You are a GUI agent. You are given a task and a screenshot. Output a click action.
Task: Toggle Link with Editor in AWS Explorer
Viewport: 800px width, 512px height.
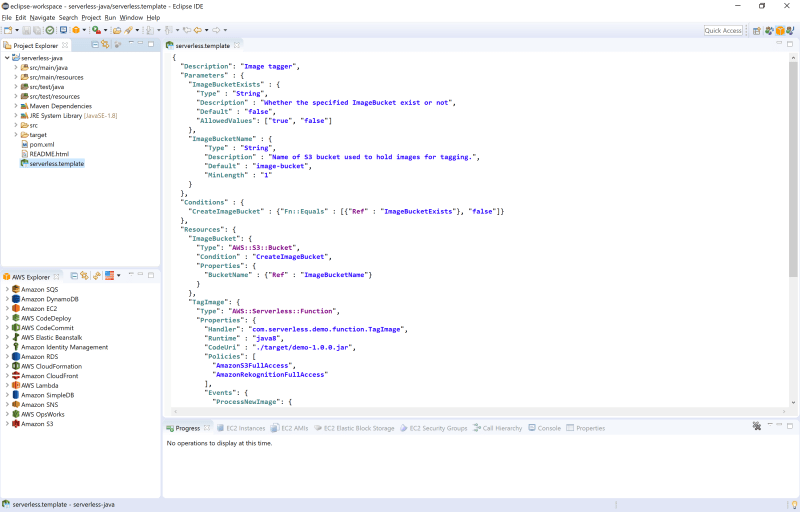[x=84, y=276]
